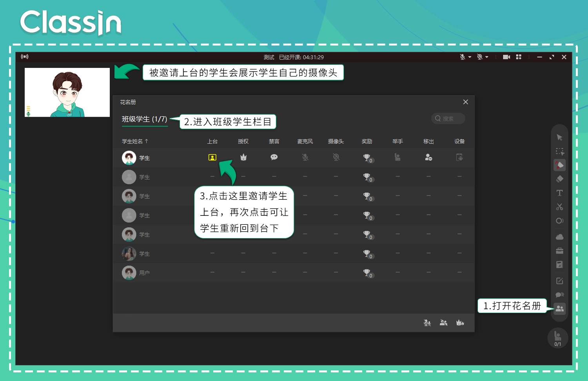This screenshot has height=381, width=588.
Task: Toggle first student's microphone (麦克风) icon
Action: click(x=305, y=157)
